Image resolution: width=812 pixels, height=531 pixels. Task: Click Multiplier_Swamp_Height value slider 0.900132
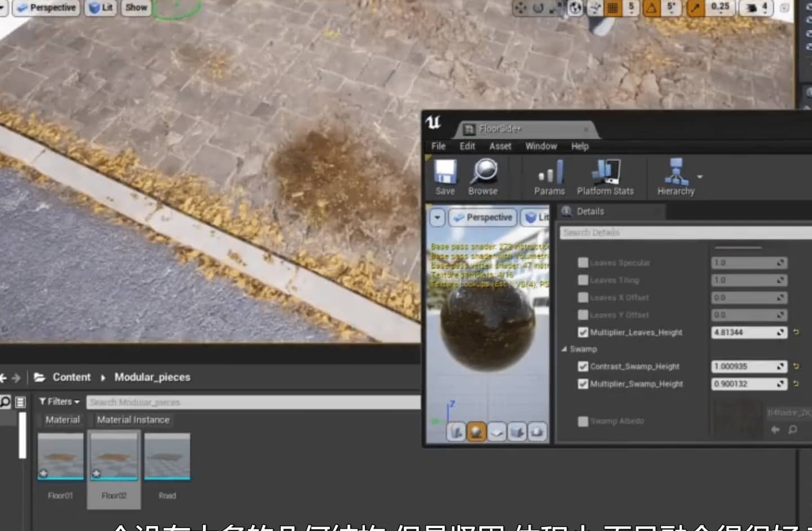[x=749, y=384]
